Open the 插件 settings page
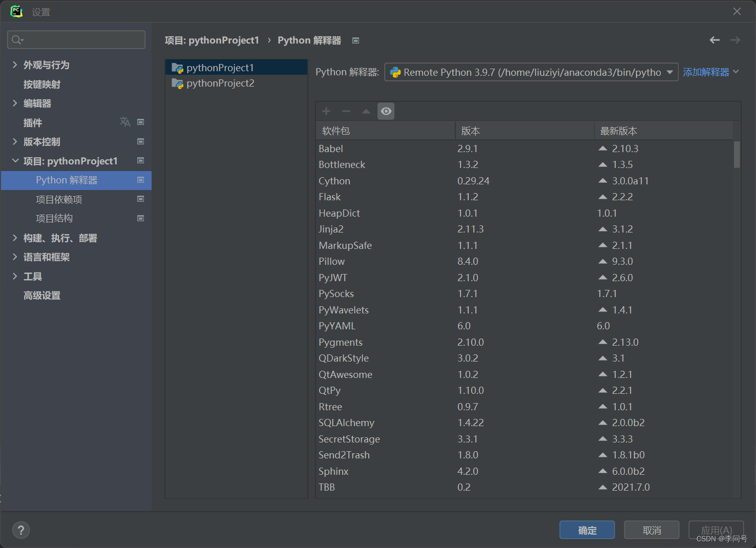 pos(33,122)
